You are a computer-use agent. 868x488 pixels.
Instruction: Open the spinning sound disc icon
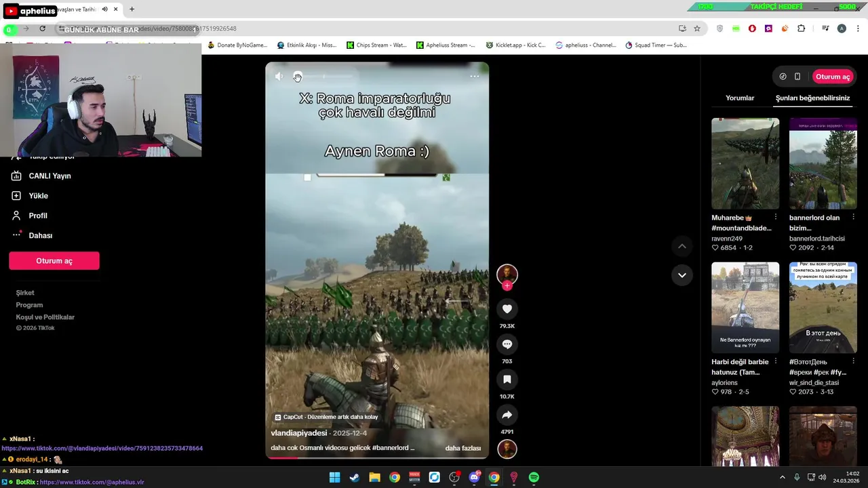pos(507,449)
